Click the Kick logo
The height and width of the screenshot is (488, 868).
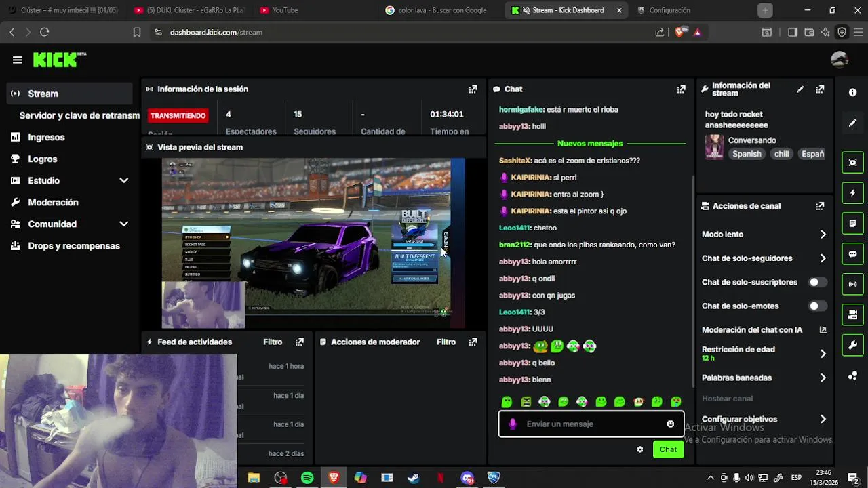click(x=59, y=60)
